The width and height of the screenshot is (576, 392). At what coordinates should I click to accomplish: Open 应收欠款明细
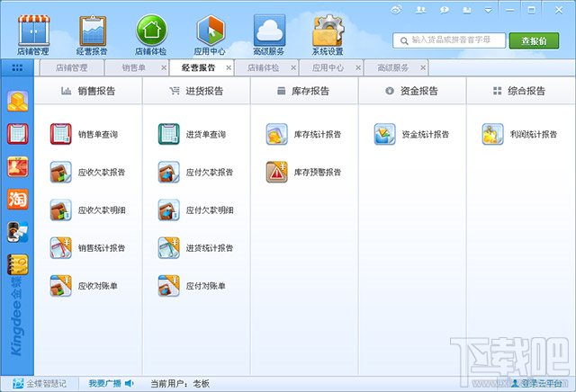pos(88,210)
